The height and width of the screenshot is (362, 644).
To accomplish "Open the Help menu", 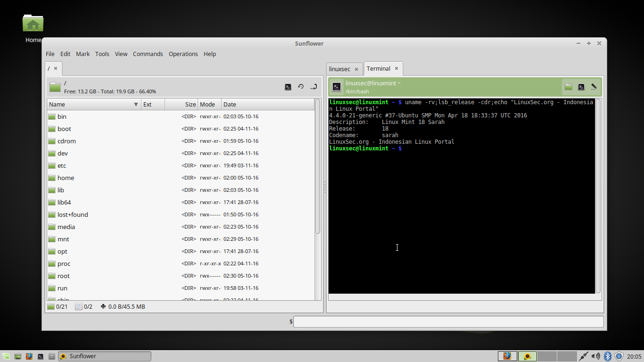I will 210,54.
